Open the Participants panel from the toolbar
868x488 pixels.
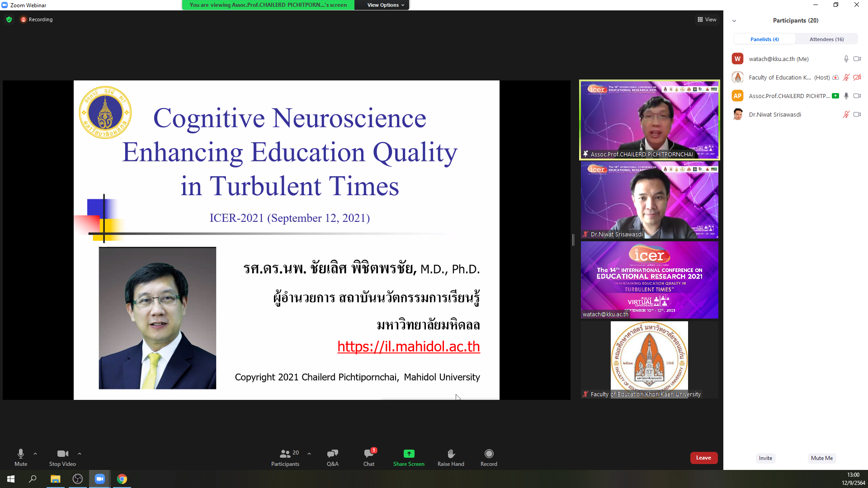click(285, 454)
